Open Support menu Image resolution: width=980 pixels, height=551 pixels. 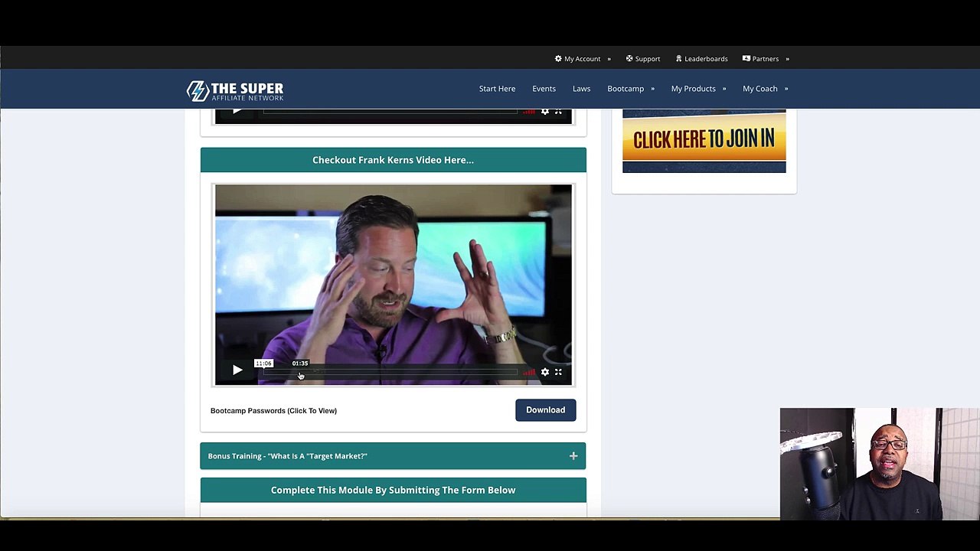(x=643, y=59)
